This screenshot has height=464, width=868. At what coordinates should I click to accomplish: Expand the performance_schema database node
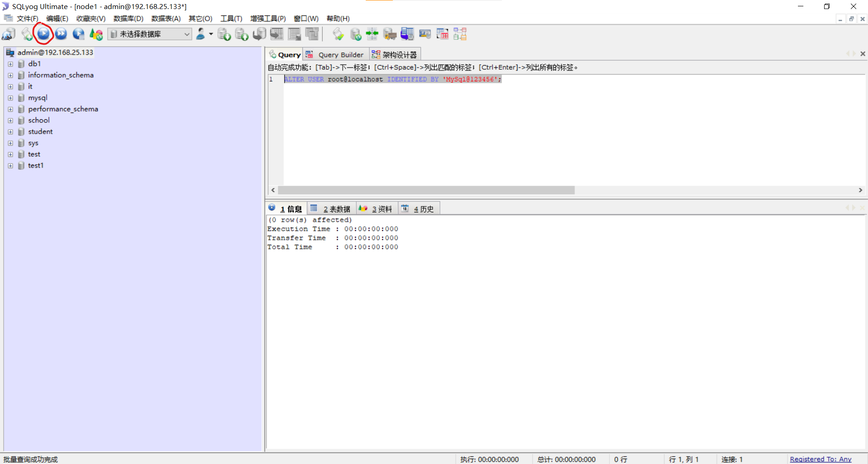[10, 109]
